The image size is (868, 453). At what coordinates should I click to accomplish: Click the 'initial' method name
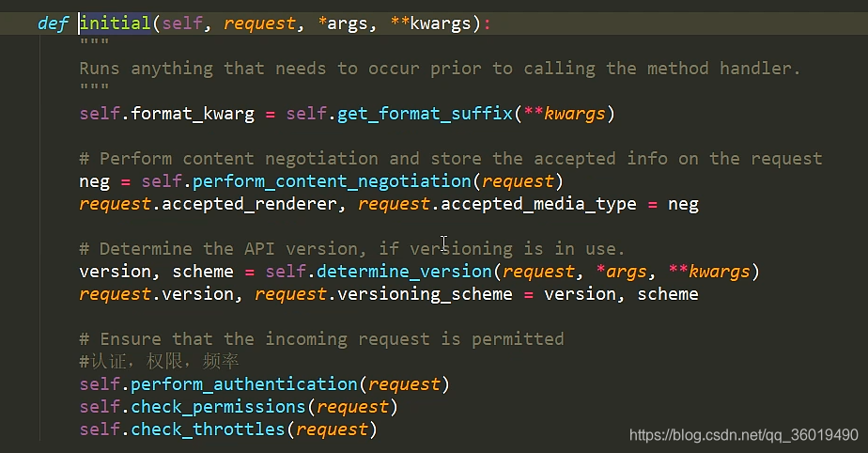116,23
